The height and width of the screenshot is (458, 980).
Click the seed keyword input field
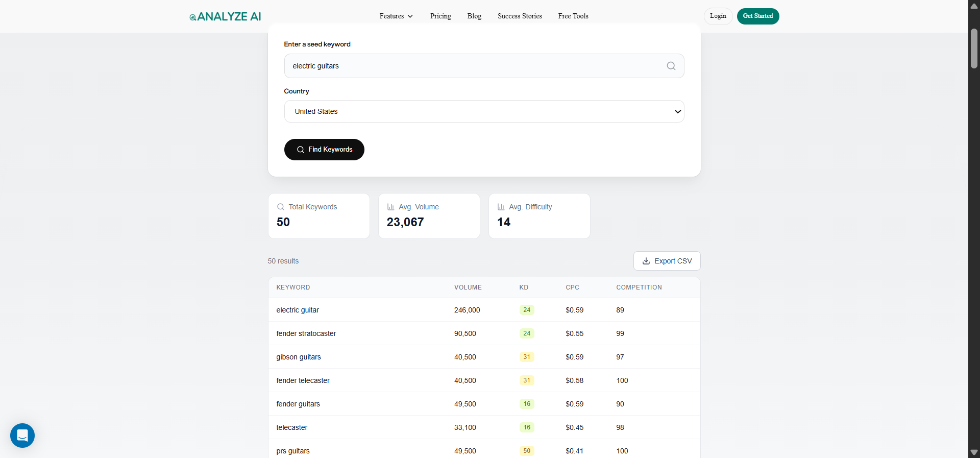point(475,66)
